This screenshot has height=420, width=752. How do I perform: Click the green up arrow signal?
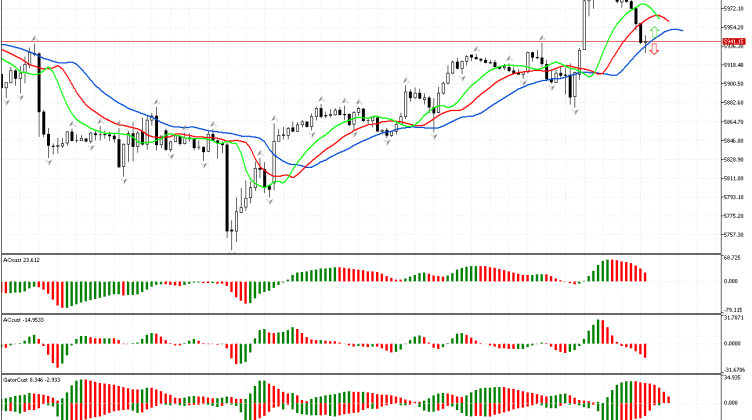pos(654,34)
